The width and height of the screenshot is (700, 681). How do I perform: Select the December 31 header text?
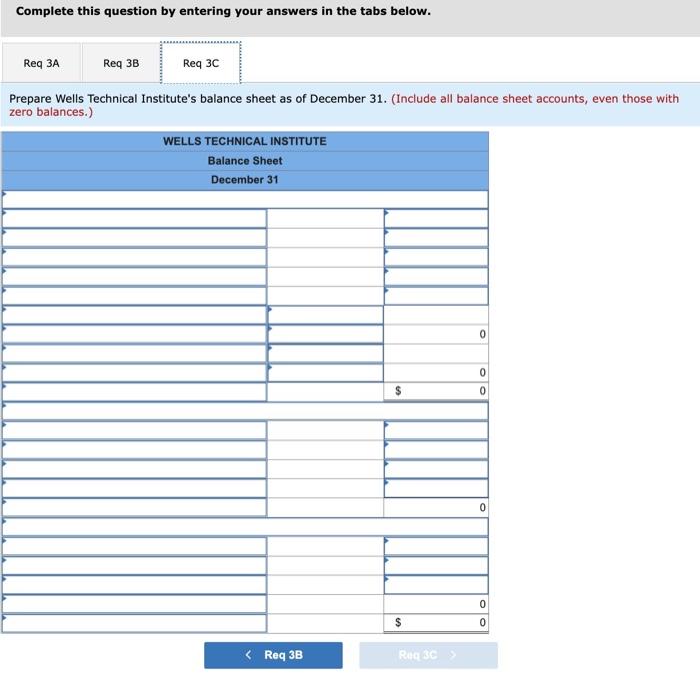tap(245, 180)
